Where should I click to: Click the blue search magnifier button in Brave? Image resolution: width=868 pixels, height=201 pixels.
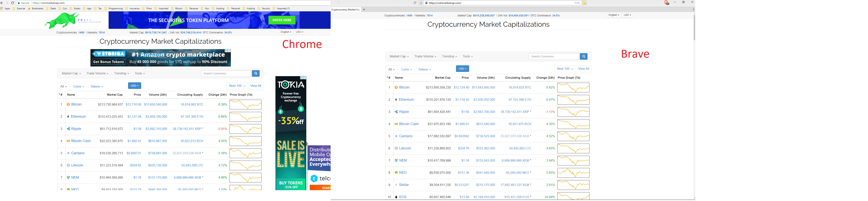coord(584,56)
